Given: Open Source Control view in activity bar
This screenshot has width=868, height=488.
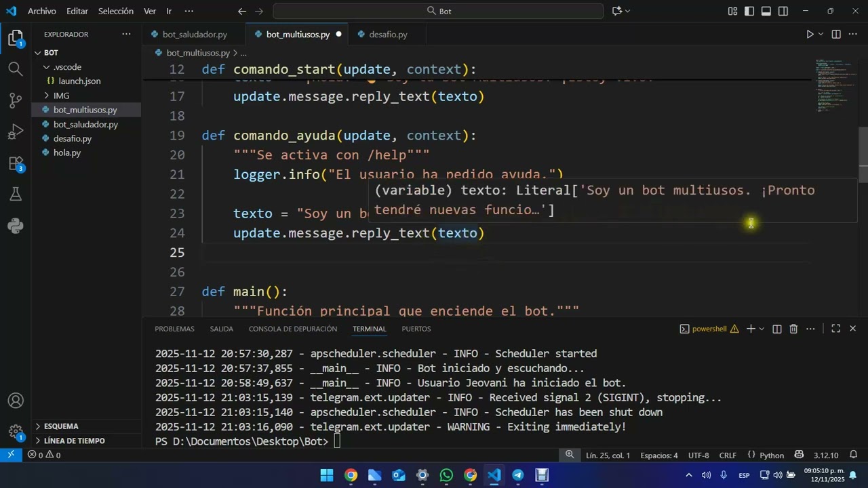Looking at the screenshot, I should 16,101.
